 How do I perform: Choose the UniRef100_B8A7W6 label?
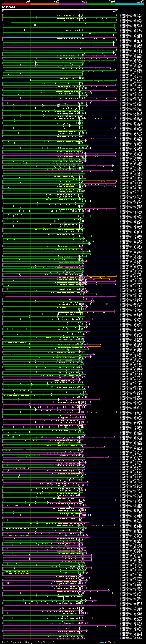pos(131,138)
